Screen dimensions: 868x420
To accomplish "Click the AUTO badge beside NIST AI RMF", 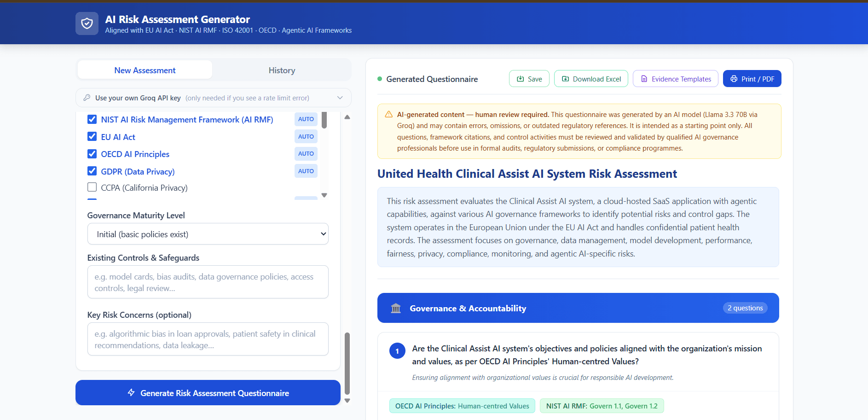I will click(x=306, y=119).
